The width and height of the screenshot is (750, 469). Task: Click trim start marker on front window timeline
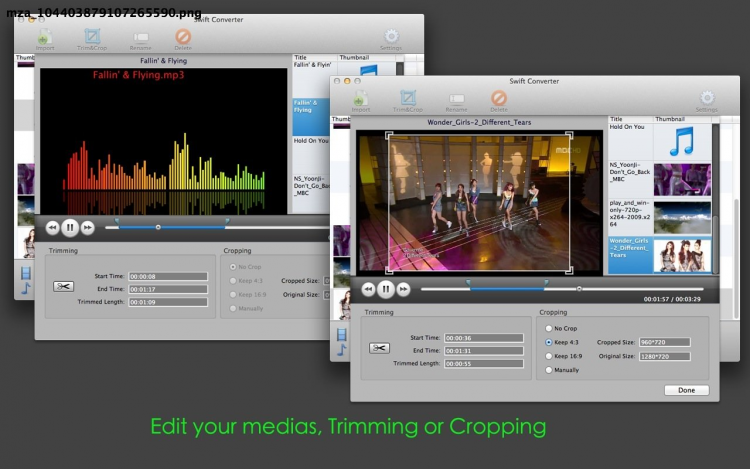click(469, 284)
